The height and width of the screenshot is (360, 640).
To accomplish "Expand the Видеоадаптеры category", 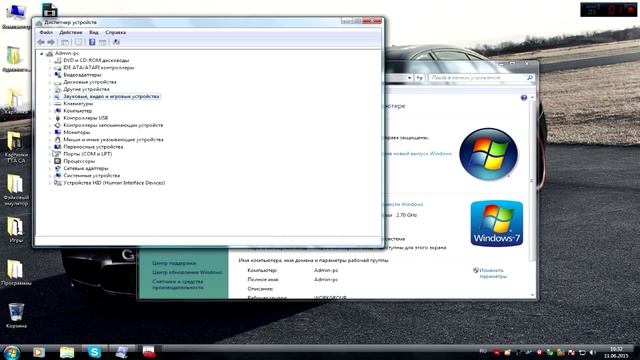I will (50, 75).
